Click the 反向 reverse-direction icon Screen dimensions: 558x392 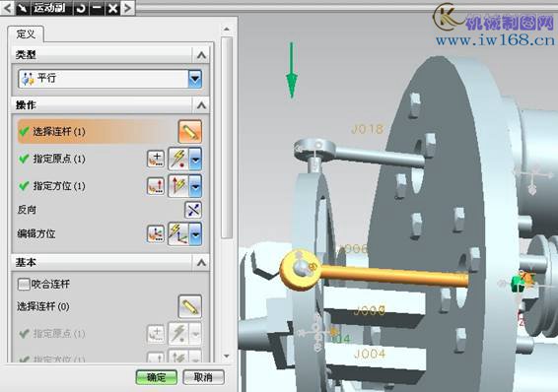pos(193,210)
